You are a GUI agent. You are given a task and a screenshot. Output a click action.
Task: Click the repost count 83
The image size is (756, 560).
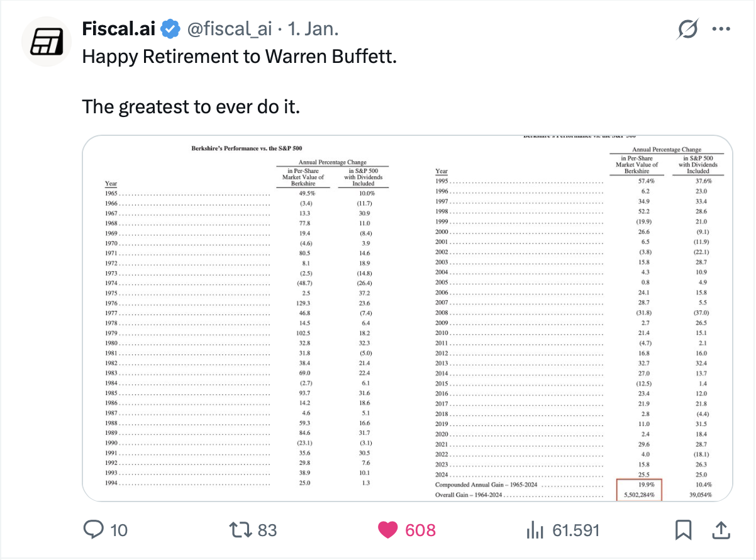(267, 530)
